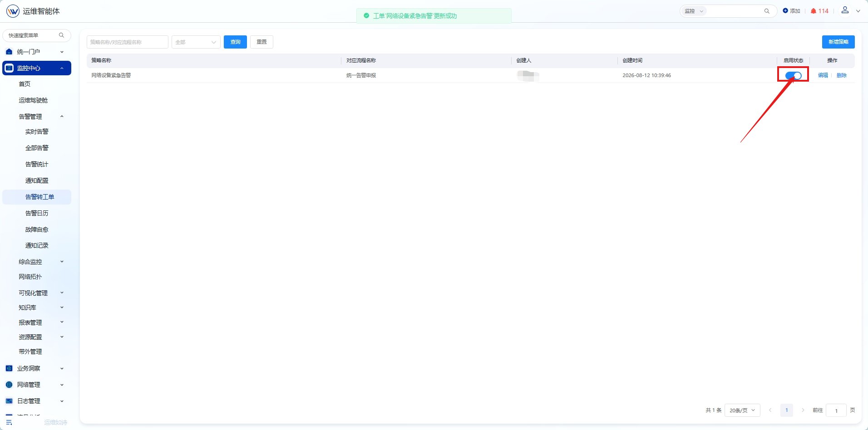868x430 pixels.
Task: Click the 监控中心 monitor icon
Action: [9, 68]
